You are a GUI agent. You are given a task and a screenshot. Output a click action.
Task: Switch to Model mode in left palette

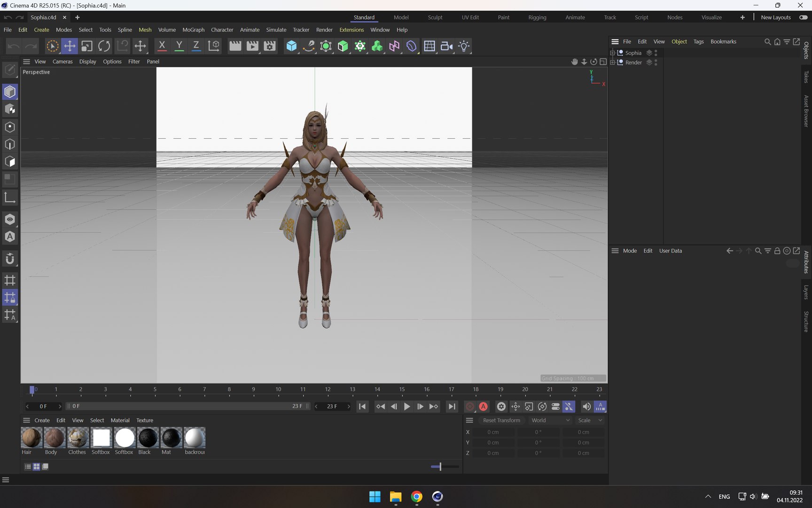pos(10,92)
